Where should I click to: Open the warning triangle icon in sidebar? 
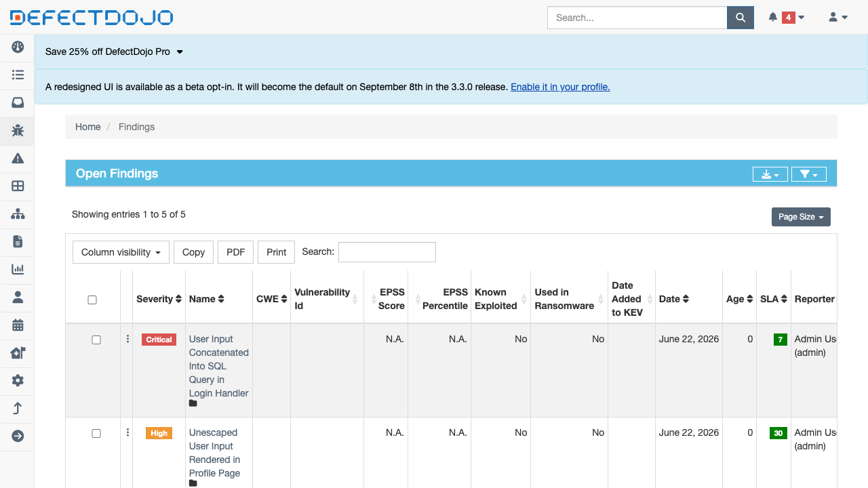[18, 158]
